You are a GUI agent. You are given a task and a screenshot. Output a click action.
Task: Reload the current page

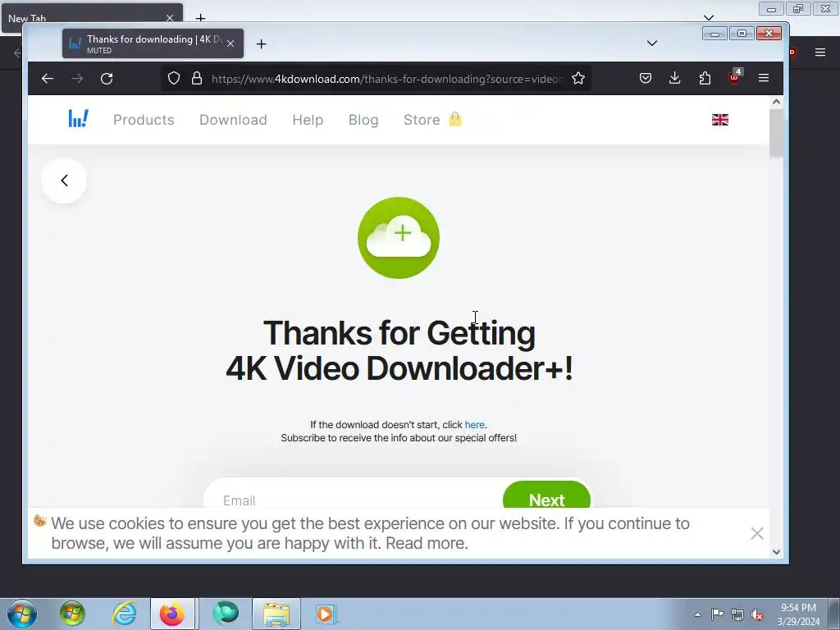point(107,79)
